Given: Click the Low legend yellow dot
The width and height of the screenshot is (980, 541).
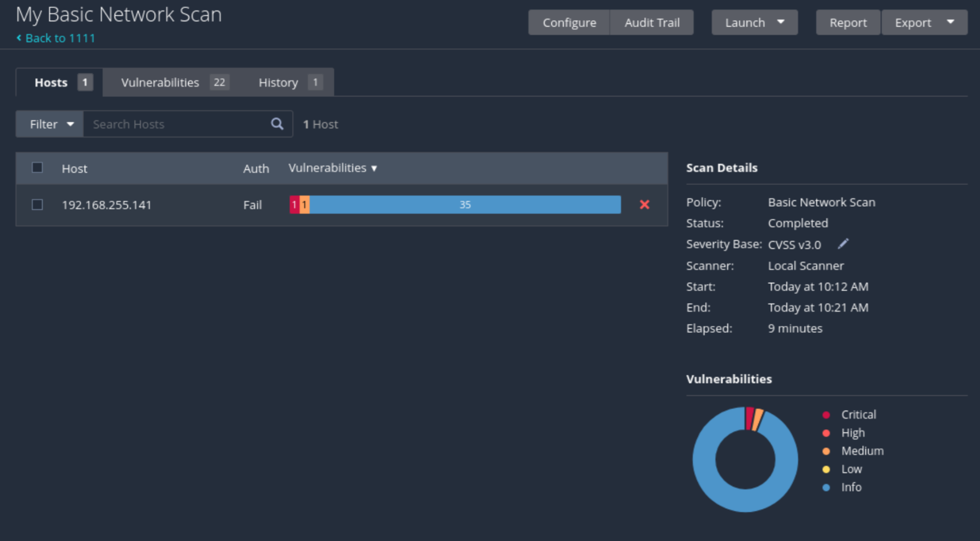Looking at the screenshot, I should pyautogui.click(x=826, y=469).
